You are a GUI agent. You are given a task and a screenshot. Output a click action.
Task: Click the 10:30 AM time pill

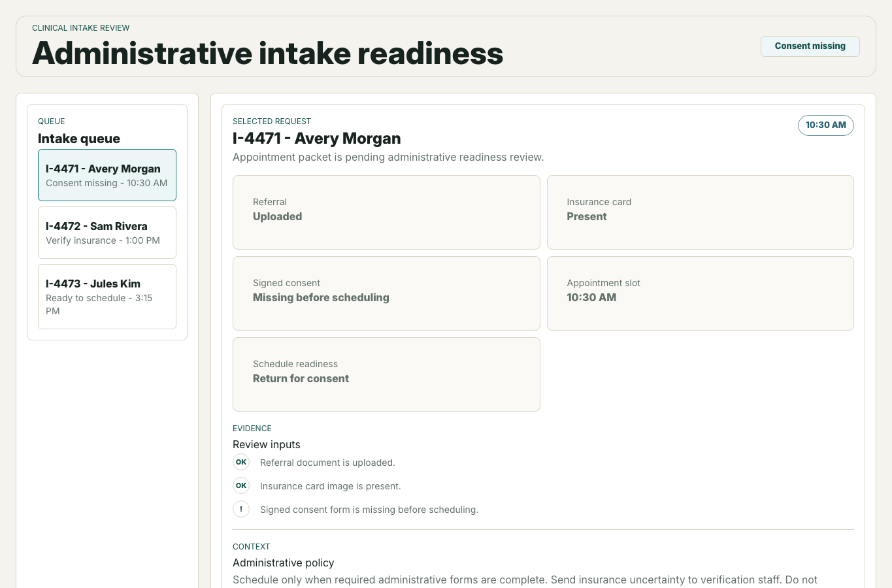click(826, 125)
